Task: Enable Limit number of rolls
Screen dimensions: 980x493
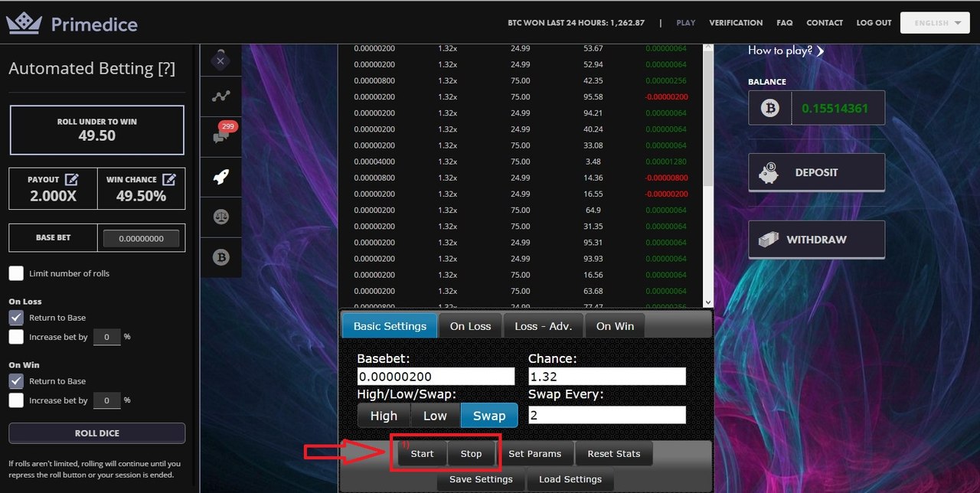Action: pos(16,273)
